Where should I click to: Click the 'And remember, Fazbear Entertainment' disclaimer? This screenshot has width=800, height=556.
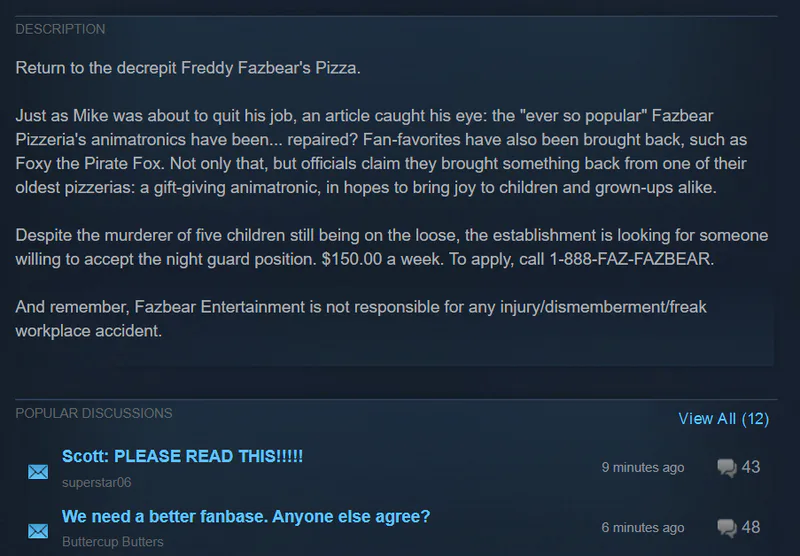point(360,318)
